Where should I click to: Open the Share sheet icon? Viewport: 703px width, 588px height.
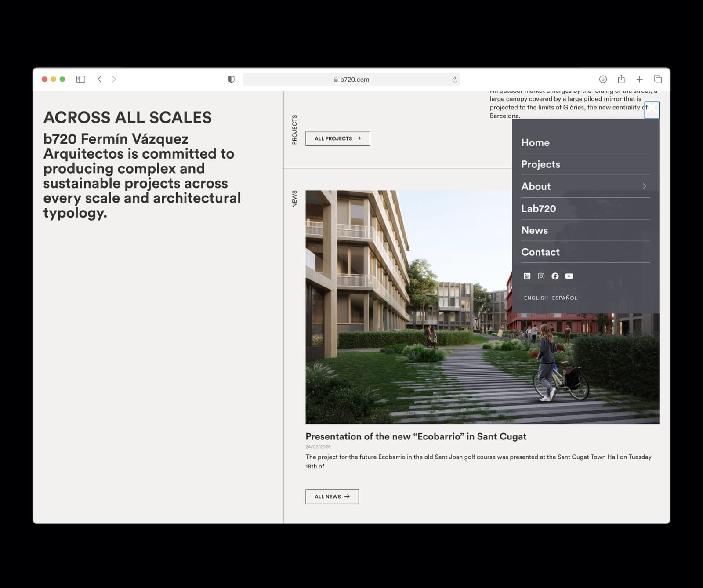tap(621, 79)
